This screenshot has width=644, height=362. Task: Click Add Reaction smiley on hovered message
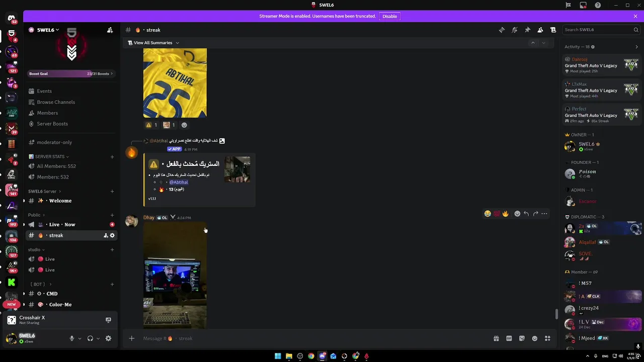coord(517,214)
